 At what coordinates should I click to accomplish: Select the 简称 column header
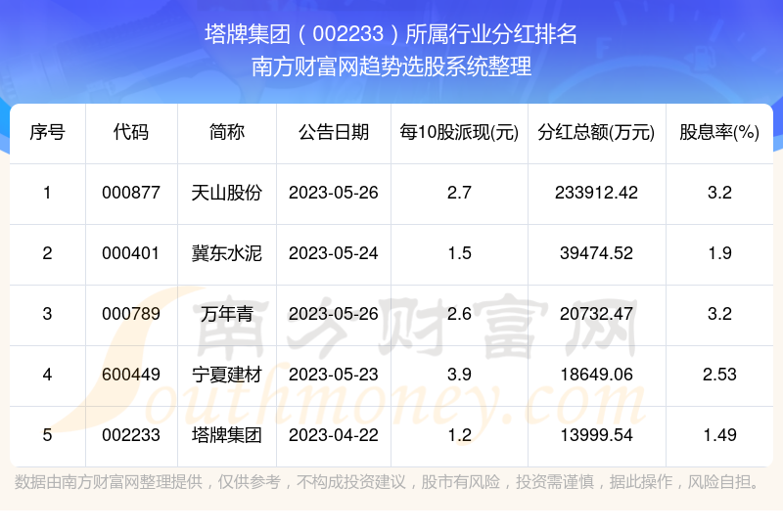(x=227, y=132)
